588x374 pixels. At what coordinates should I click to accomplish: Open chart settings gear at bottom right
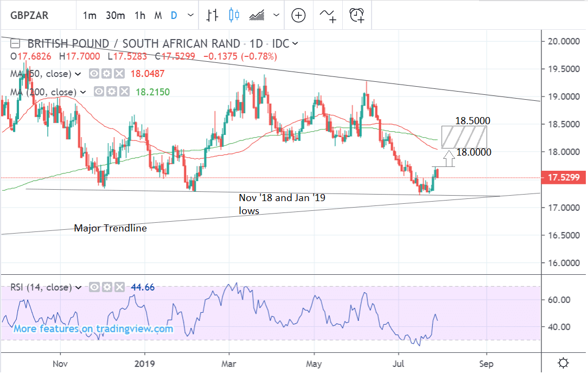564,363
